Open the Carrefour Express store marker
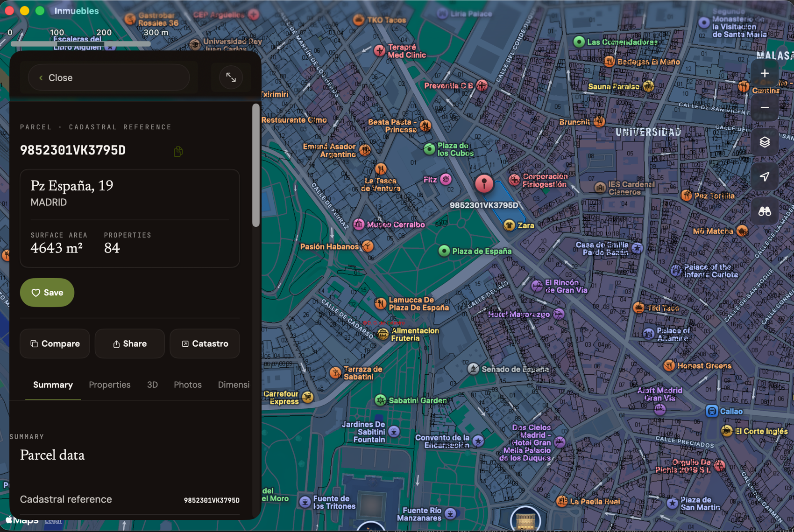This screenshot has height=532, width=794. click(307, 397)
